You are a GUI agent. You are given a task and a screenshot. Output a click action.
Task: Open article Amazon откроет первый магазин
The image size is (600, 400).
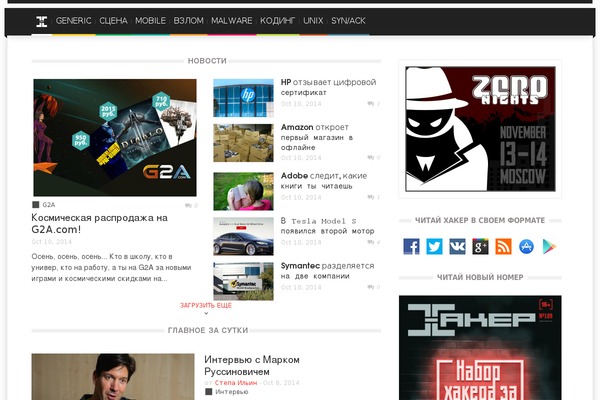coord(317,137)
